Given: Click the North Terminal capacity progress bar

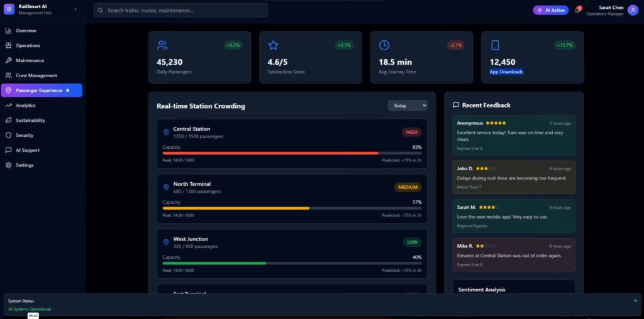Looking at the screenshot, I should tap(292, 208).
